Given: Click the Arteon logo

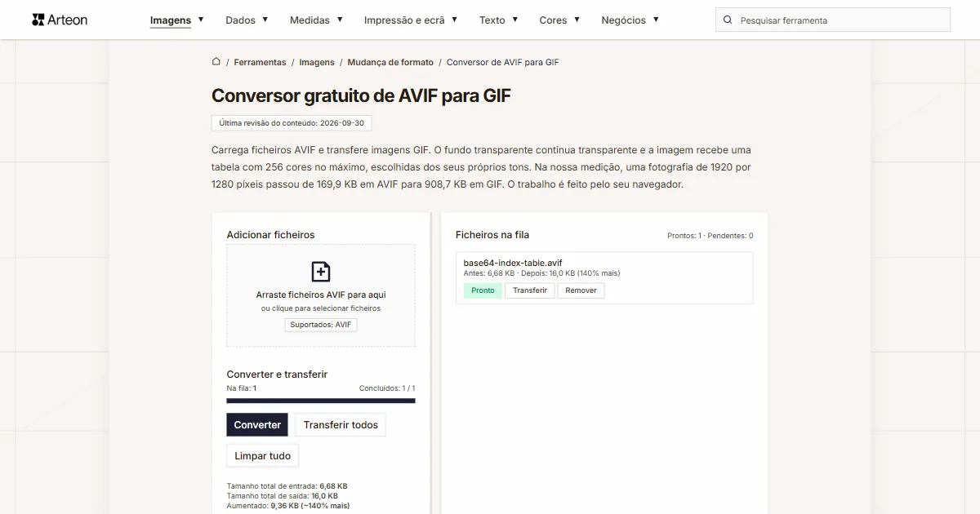Looking at the screenshot, I should 60,20.
